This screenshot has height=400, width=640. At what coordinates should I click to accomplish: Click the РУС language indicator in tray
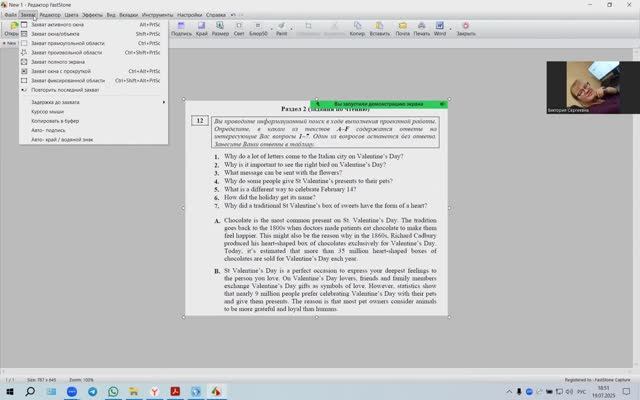(581, 392)
